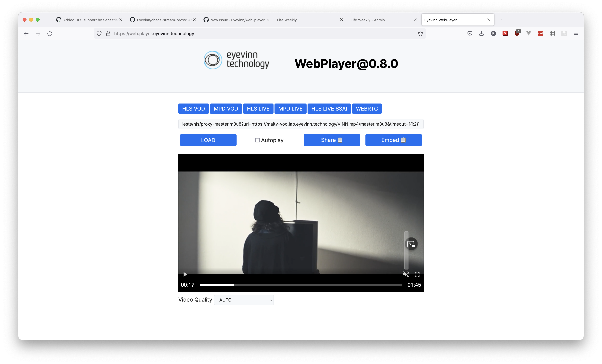602x364 pixels.
Task: Open the Firefox hamburger menu
Action: coord(576,34)
